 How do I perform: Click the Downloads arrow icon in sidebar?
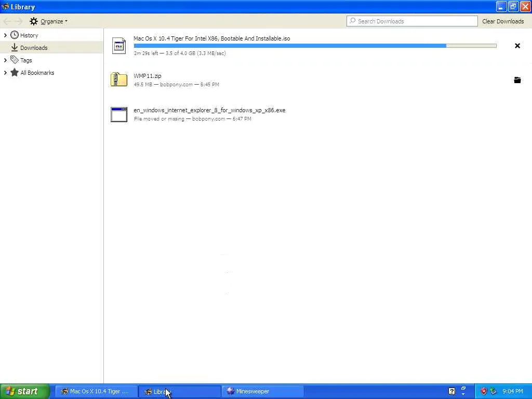pos(14,47)
